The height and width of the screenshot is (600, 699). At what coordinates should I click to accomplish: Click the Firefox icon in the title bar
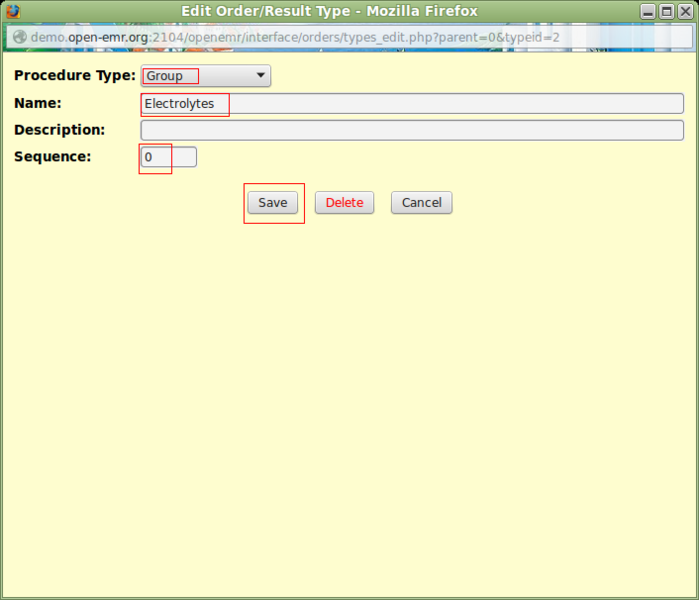[13, 12]
